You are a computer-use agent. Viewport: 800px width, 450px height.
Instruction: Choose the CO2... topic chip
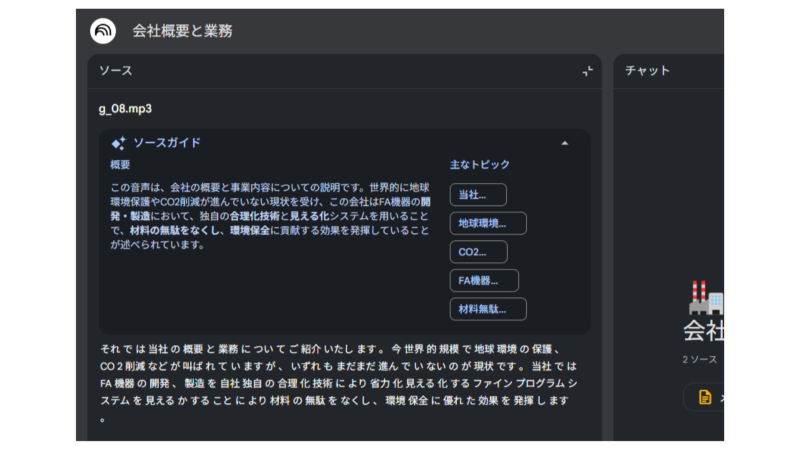[x=478, y=252]
